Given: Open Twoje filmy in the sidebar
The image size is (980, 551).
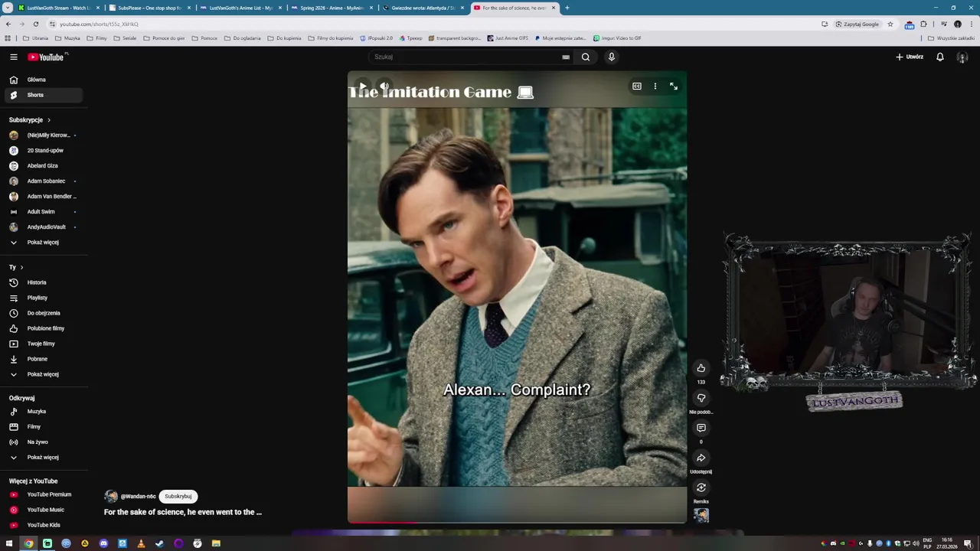Looking at the screenshot, I should [x=44, y=344].
